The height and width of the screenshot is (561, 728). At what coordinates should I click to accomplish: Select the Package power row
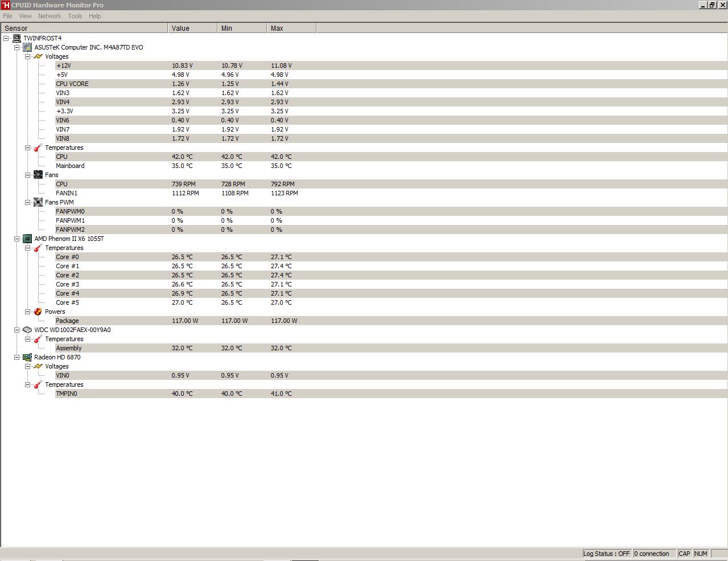pos(391,321)
